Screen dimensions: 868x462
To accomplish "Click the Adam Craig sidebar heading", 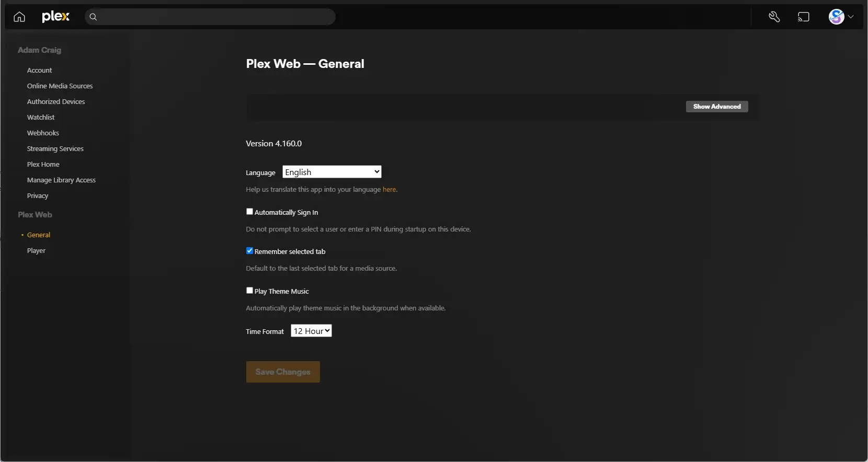I will 40,50.
